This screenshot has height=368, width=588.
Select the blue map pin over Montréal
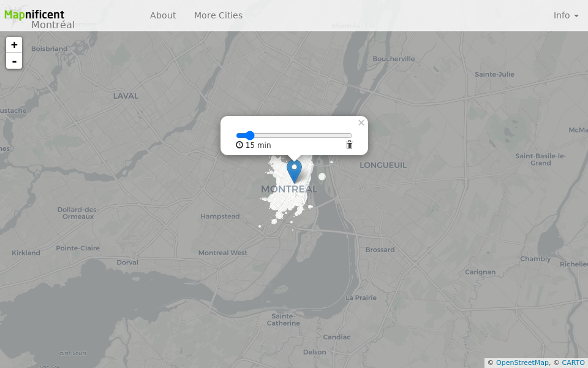pos(295,170)
